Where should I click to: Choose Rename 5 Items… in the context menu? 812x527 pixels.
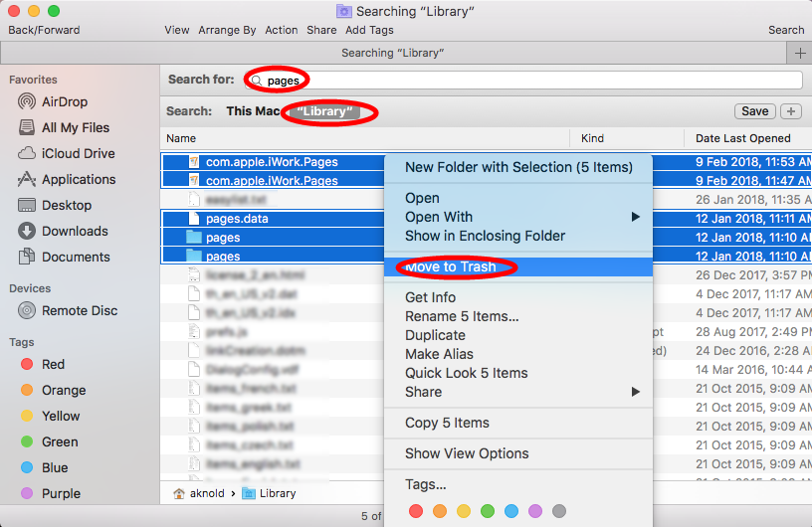[518, 316]
